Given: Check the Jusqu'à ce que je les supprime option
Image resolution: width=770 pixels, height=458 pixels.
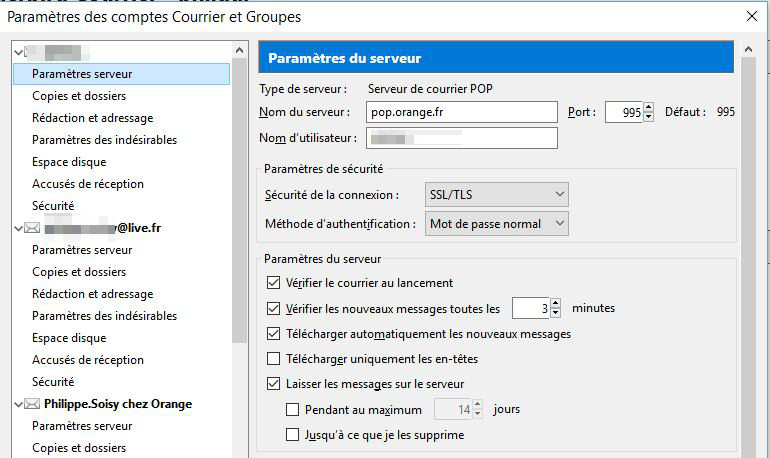Looking at the screenshot, I should (x=293, y=435).
